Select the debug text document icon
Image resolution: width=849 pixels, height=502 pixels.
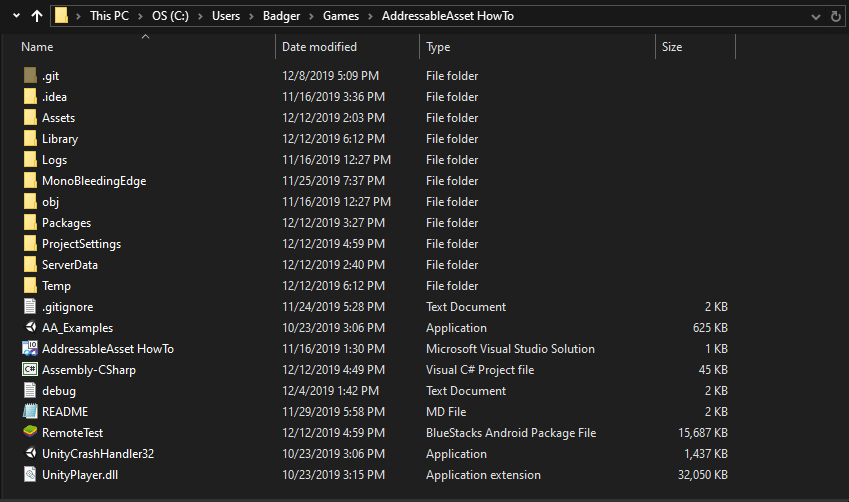tap(30, 390)
